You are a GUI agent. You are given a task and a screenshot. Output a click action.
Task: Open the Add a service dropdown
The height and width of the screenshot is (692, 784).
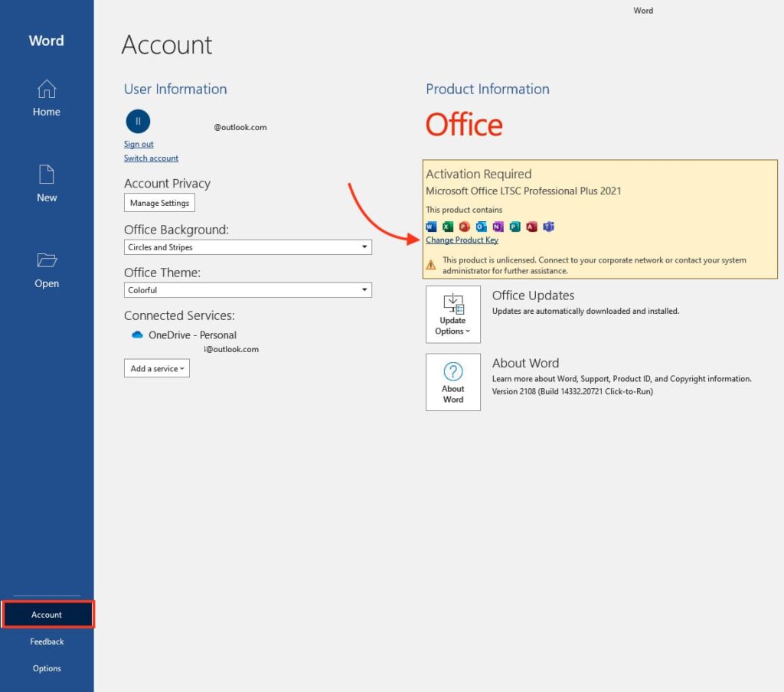coord(156,368)
